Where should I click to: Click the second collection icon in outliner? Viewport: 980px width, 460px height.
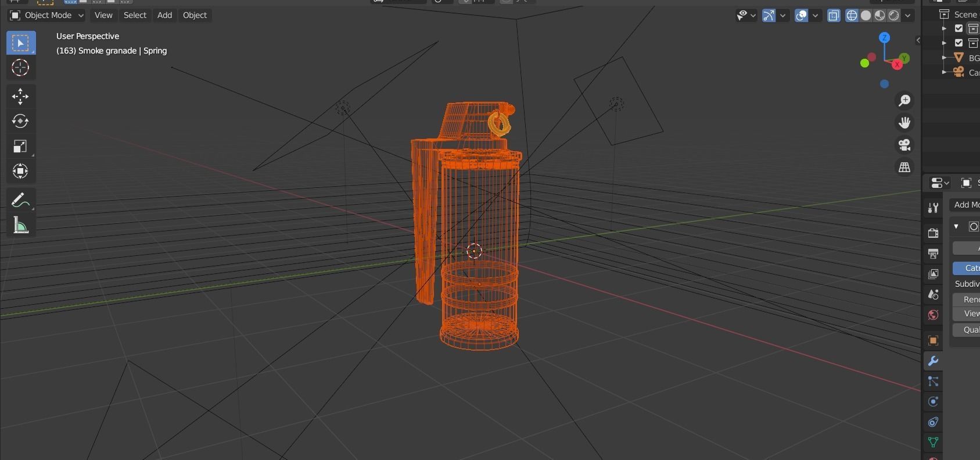[x=974, y=42]
